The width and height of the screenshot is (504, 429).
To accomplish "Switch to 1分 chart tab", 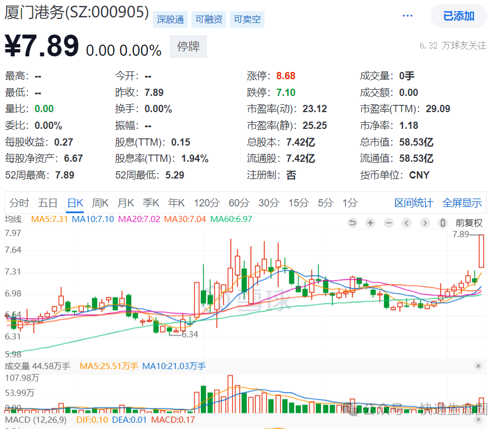I will 350,203.
